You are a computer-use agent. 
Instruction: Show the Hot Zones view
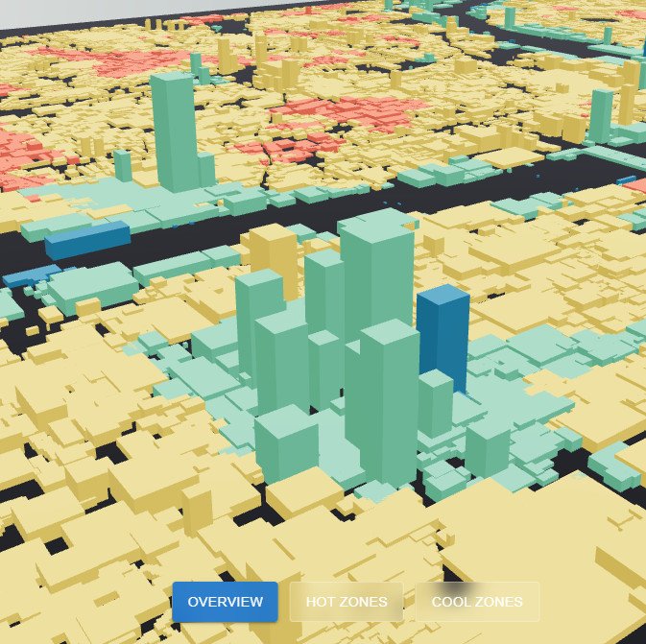coord(347,602)
